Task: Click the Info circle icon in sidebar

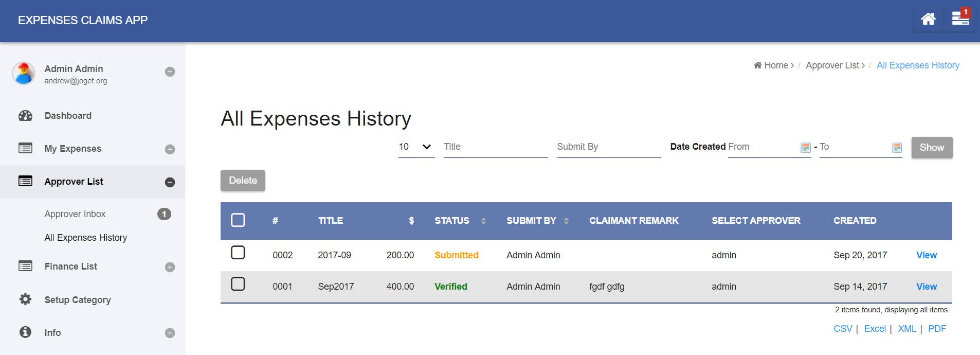Action: tap(25, 332)
